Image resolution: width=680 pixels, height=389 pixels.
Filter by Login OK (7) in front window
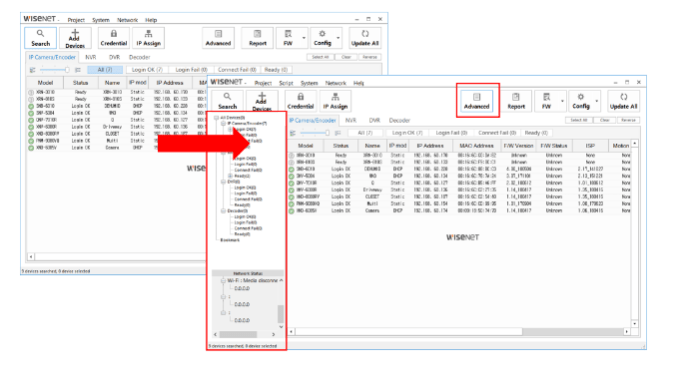(x=407, y=133)
